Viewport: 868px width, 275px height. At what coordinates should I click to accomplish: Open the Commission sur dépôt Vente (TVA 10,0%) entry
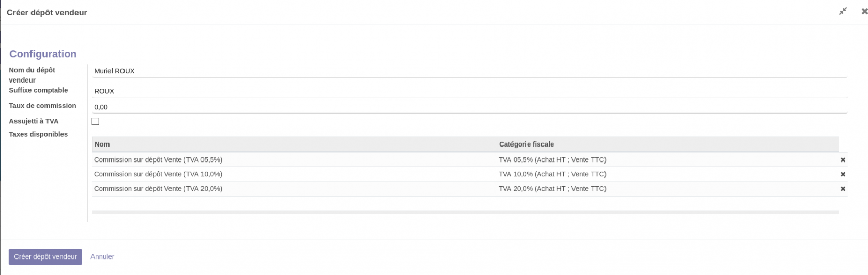[158, 174]
